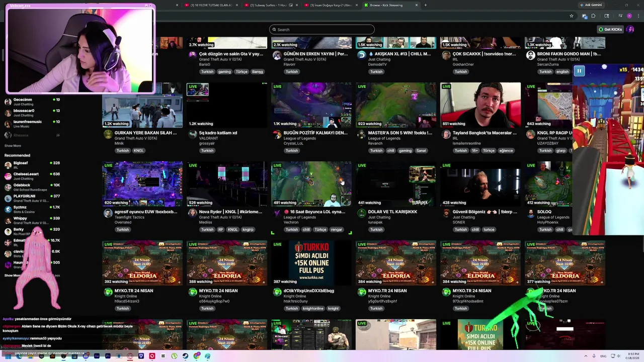
Task: Select the rengar tag under Vechiron stream
Action: point(337,229)
